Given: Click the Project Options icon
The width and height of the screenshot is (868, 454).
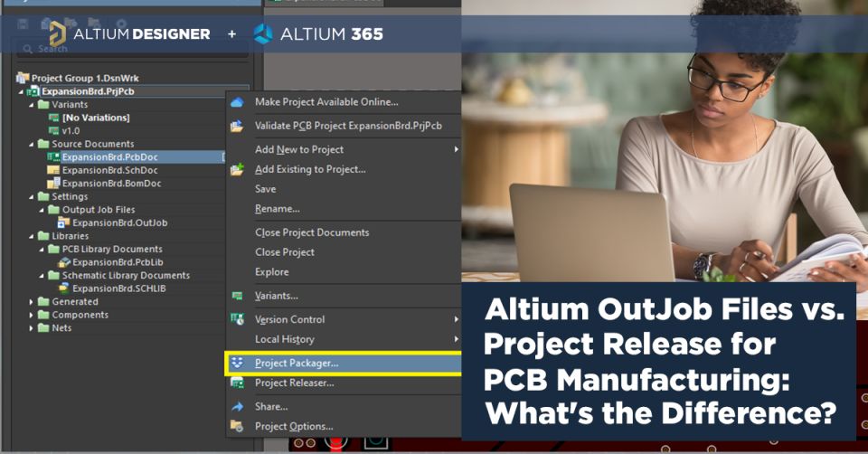Looking at the screenshot, I should pyautogui.click(x=237, y=426).
